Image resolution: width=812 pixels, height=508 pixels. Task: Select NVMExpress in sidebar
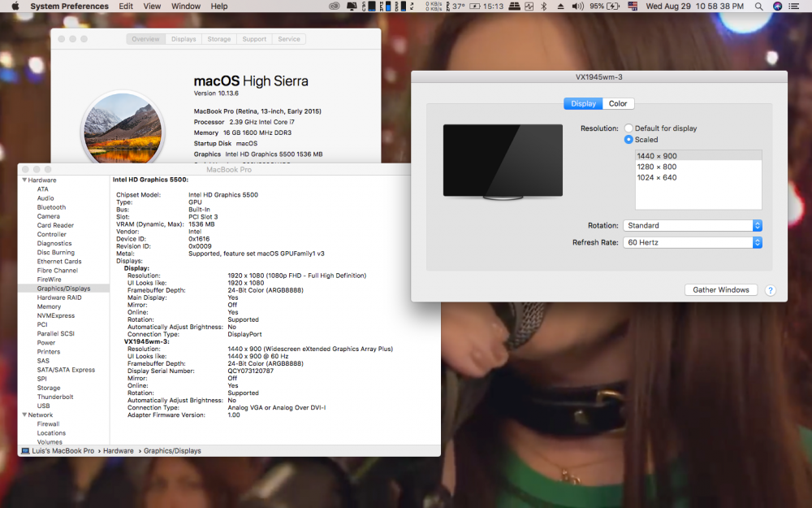tap(55, 315)
